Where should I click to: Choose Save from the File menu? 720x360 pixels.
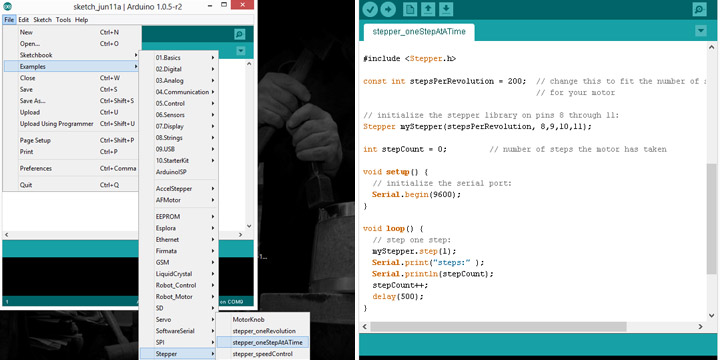71,90
